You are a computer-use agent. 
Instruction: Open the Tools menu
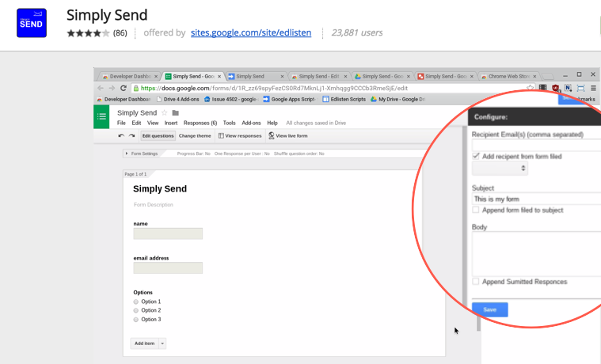pos(229,123)
